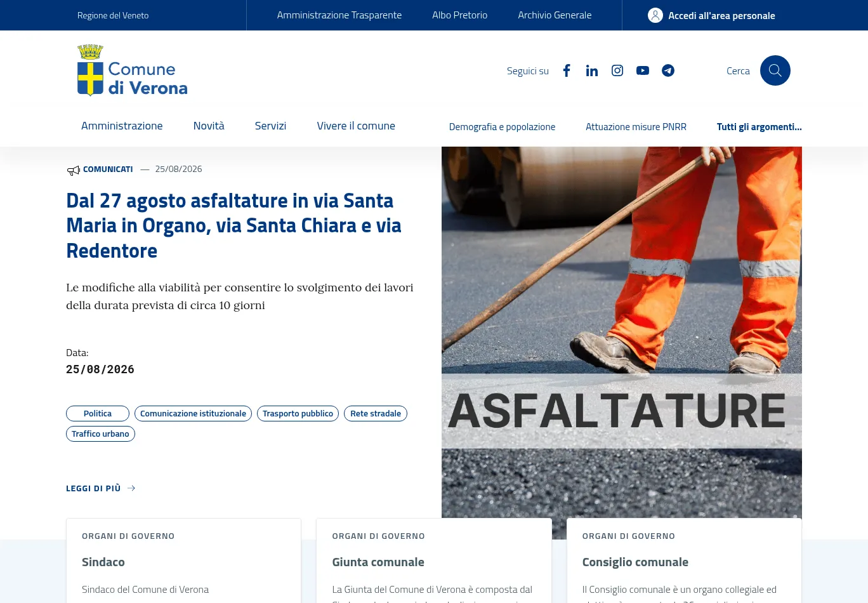The height and width of the screenshot is (603, 868).
Task: Click the news summary about viabilità changes
Action: pos(240,296)
